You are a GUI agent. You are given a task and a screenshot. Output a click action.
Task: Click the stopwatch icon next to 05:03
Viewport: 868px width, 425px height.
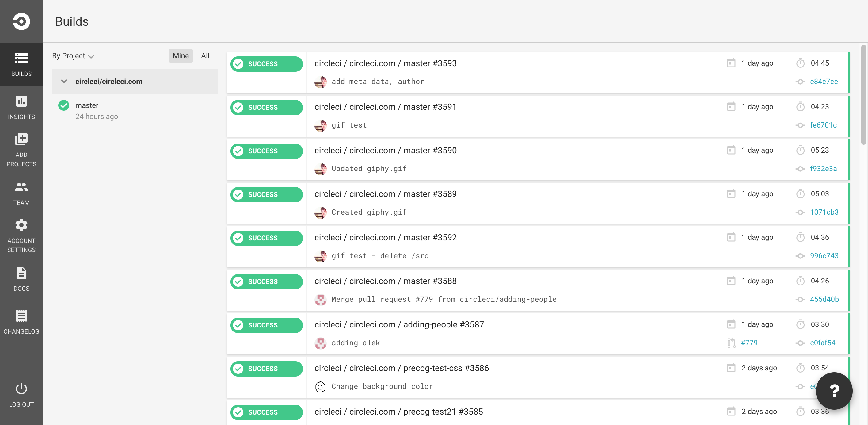[800, 194]
